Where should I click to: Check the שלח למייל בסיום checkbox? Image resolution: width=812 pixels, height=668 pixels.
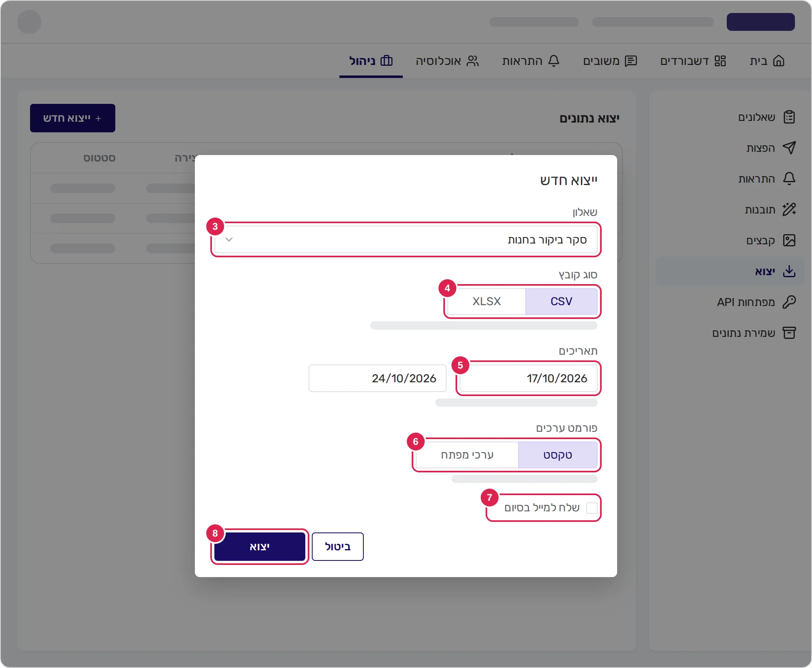[x=592, y=508]
